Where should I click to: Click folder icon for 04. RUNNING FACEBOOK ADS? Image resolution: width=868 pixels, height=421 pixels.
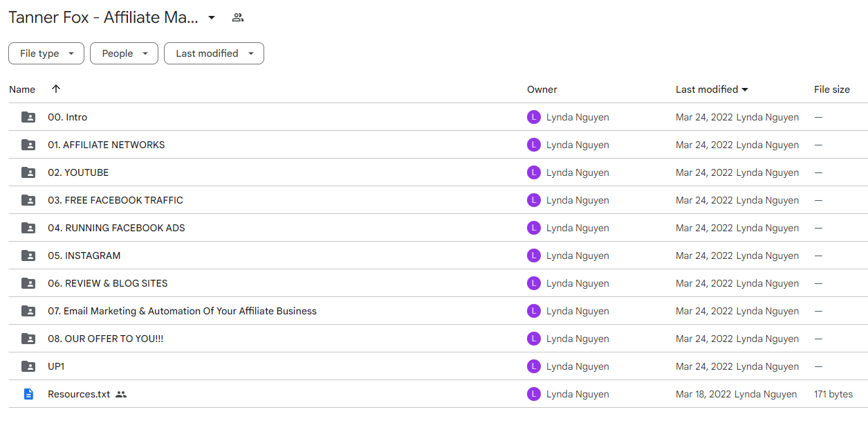pos(28,228)
